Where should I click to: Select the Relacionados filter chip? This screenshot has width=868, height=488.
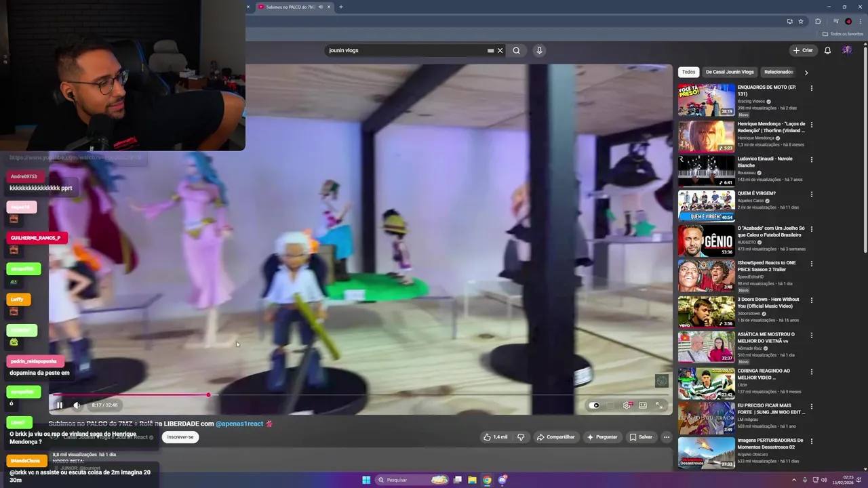778,72
